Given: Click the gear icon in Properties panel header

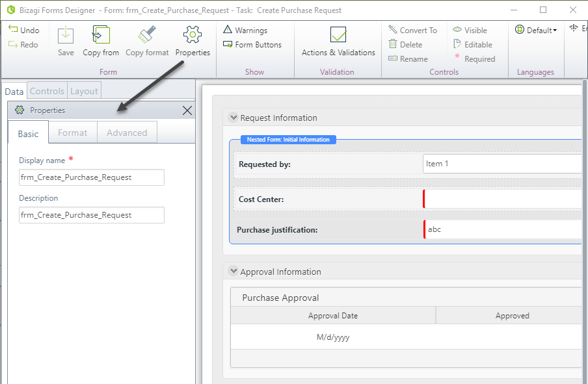Looking at the screenshot, I should point(20,110).
